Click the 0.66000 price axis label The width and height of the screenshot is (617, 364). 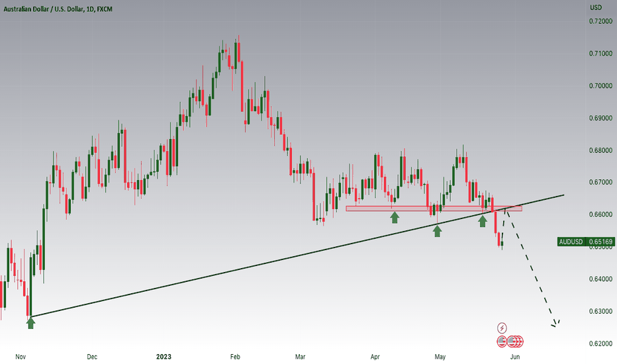(600, 214)
